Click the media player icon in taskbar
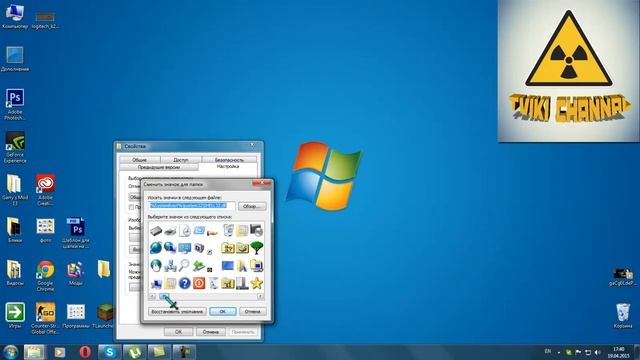Screen dimensions: 640x360 (60, 352)
